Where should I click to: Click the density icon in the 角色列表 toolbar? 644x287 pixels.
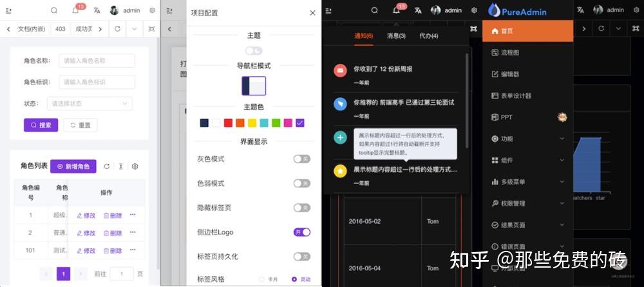click(x=121, y=166)
